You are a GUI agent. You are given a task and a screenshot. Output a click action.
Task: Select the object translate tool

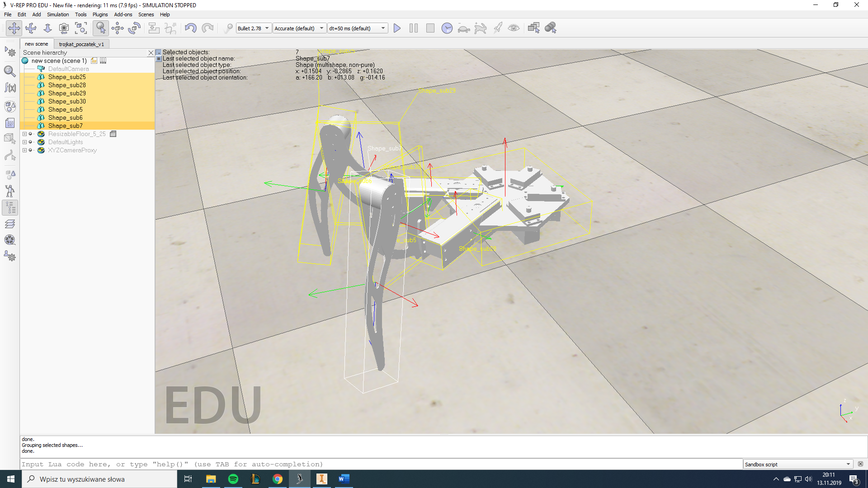click(x=118, y=28)
